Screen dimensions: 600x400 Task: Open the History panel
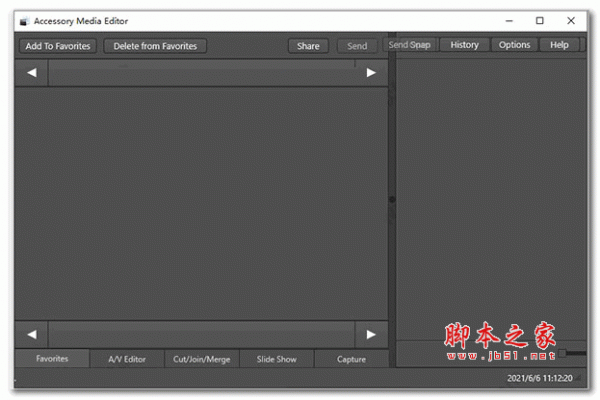tap(465, 45)
